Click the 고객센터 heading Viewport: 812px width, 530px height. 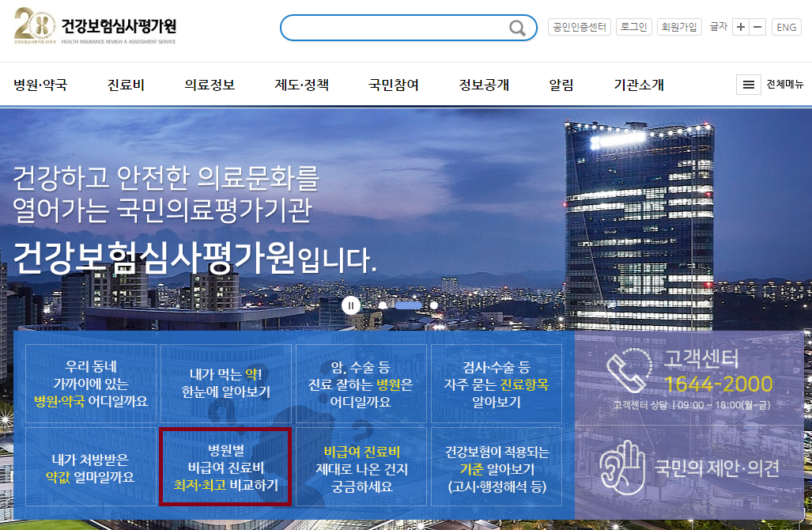701,358
